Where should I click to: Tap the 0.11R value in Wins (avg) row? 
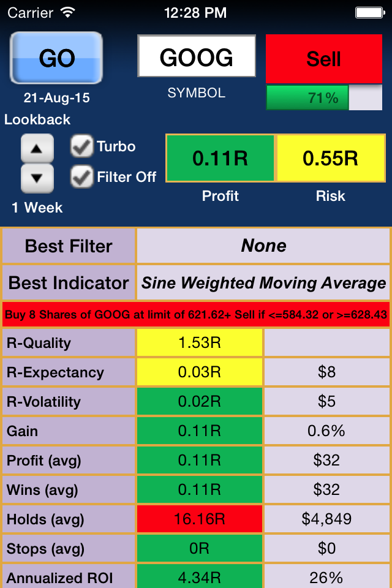(x=200, y=490)
